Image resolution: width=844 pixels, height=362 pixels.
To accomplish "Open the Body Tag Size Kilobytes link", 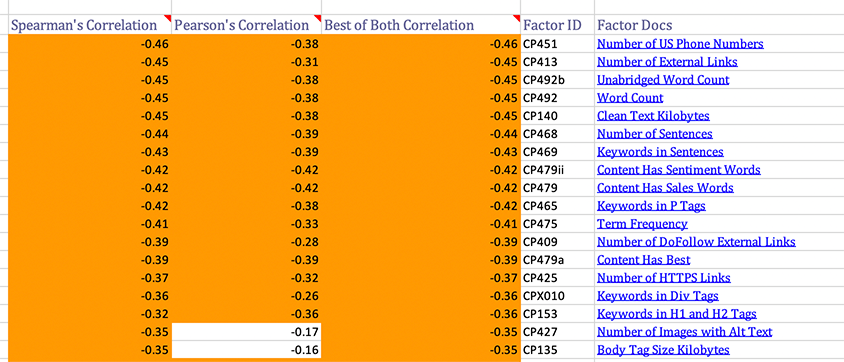I will [x=663, y=350].
